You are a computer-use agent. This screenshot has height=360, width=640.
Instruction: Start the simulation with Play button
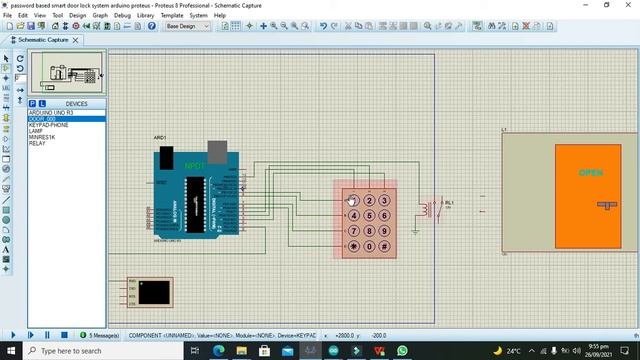(13, 335)
